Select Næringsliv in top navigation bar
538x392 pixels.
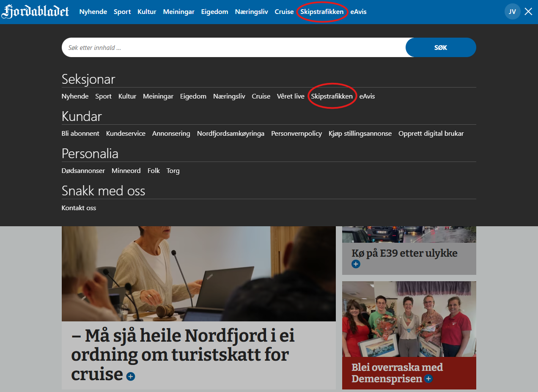[251, 12]
